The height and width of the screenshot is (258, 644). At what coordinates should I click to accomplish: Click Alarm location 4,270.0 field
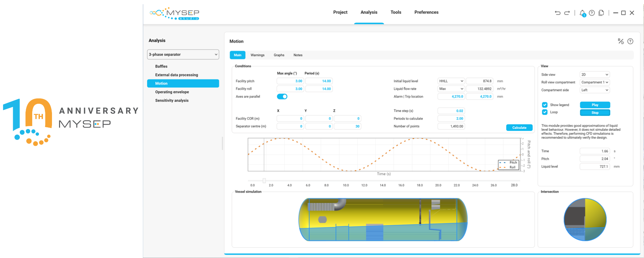tap(451, 96)
